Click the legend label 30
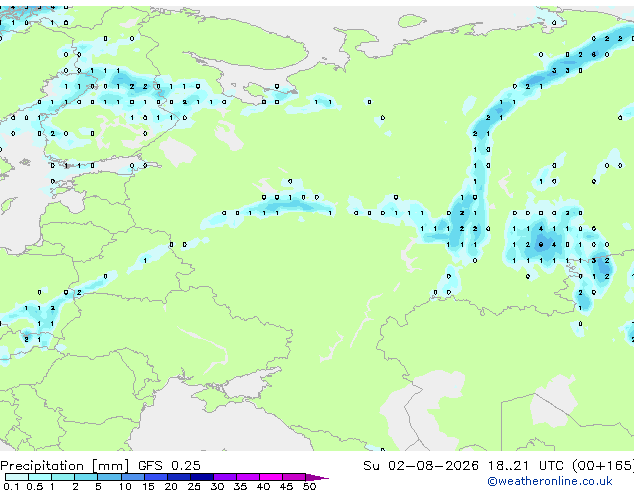Screen dimensions: 634x490 point(217,486)
